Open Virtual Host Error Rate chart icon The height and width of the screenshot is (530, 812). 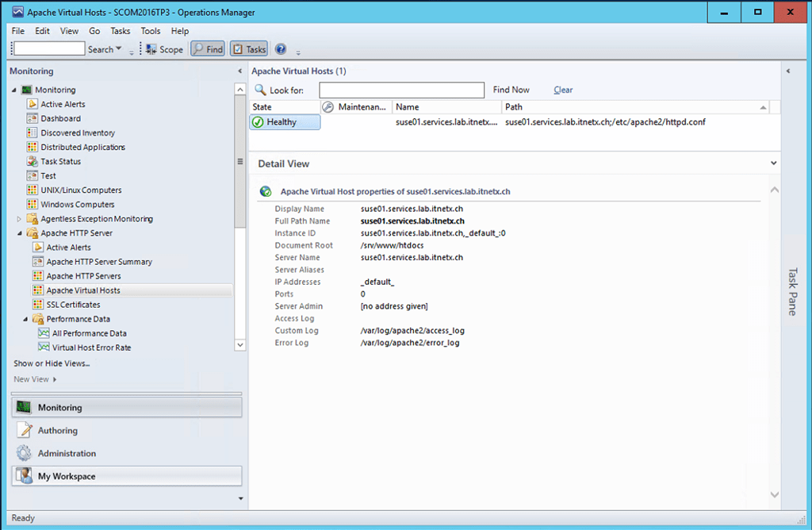pos(44,347)
